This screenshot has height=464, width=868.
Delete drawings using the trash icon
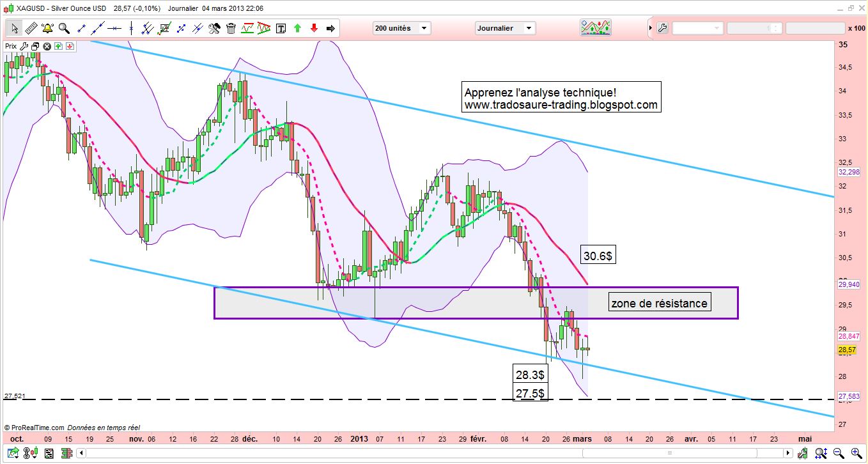pyautogui.click(x=231, y=28)
